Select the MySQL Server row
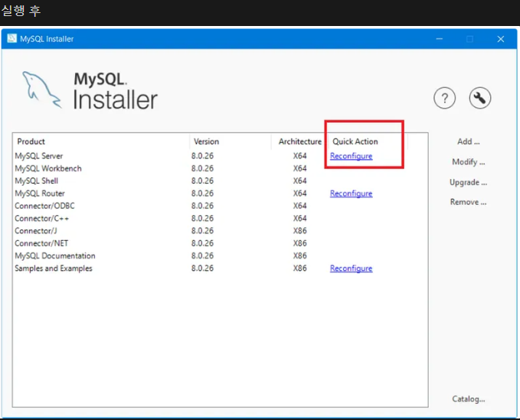This screenshot has width=520, height=420. pyautogui.click(x=220, y=156)
